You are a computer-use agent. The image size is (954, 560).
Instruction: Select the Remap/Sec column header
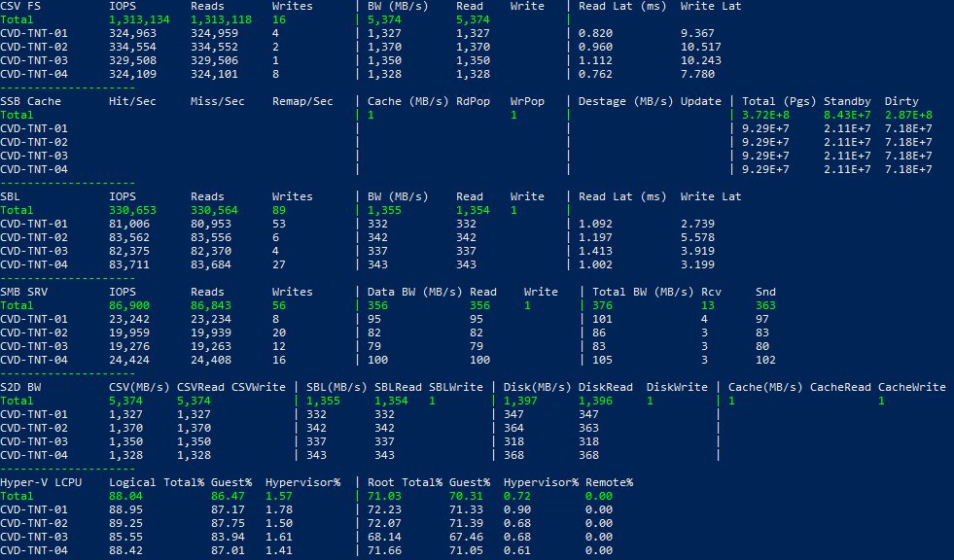click(x=302, y=101)
